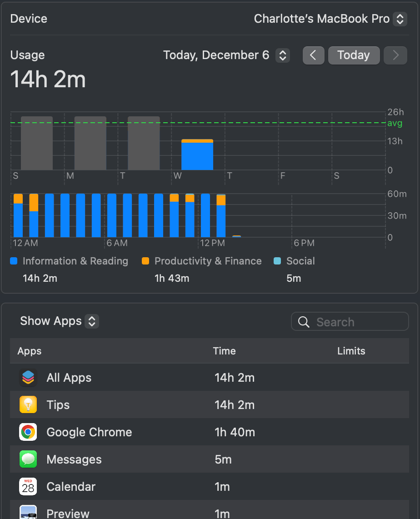Go back one day with left arrow
The width and height of the screenshot is (420, 519).
tap(313, 55)
